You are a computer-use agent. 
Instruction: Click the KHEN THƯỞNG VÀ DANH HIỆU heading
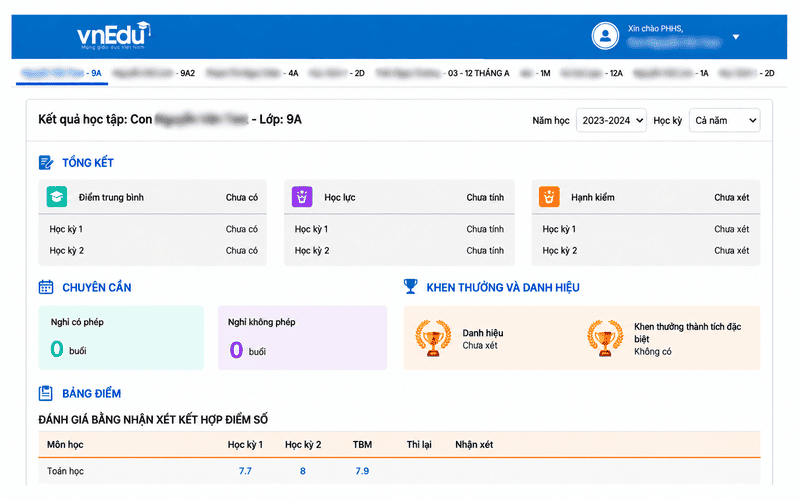coord(503,287)
